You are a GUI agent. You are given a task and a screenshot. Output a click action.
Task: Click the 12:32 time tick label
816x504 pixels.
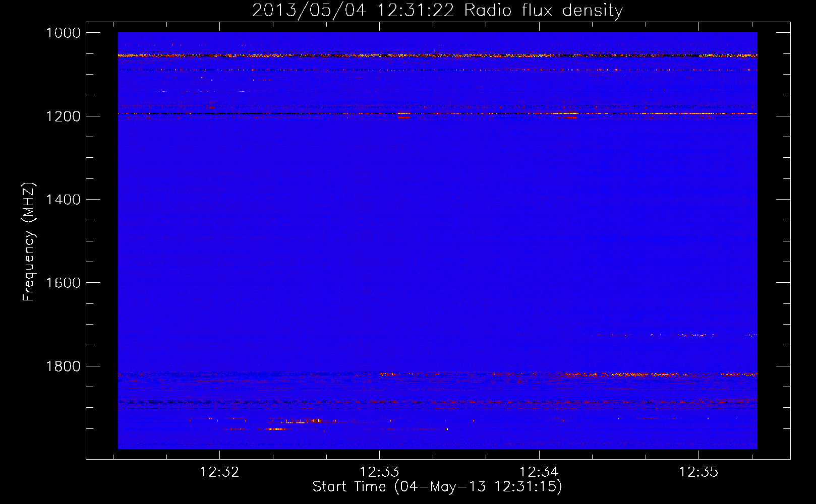[219, 472]
